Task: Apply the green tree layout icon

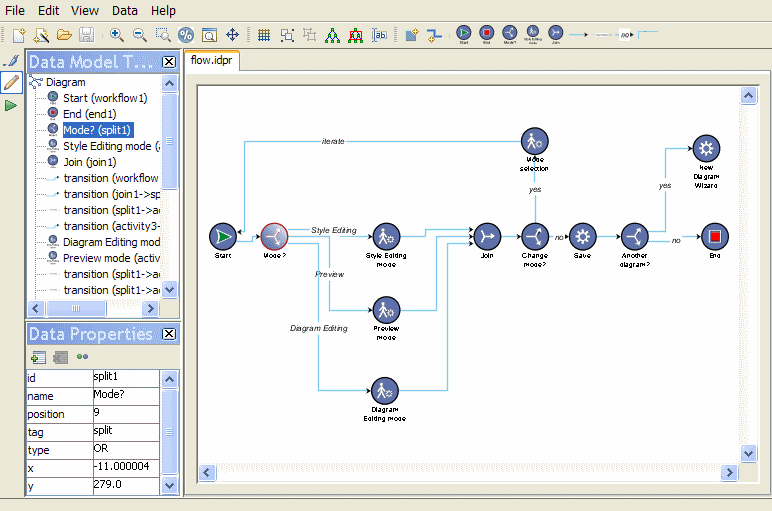Action: pos(332,35)
